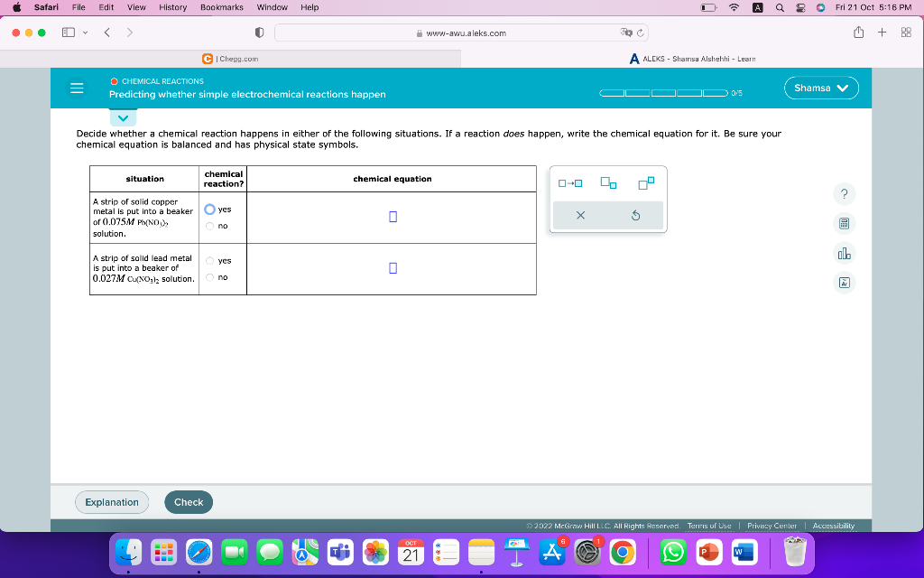Open the Safari share icon

pos(859,33)
